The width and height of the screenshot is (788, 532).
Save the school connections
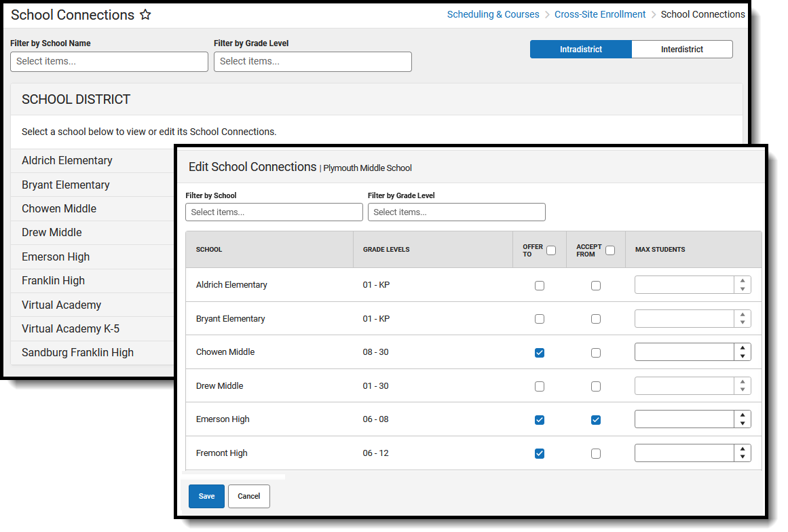[x=206, y=496]
